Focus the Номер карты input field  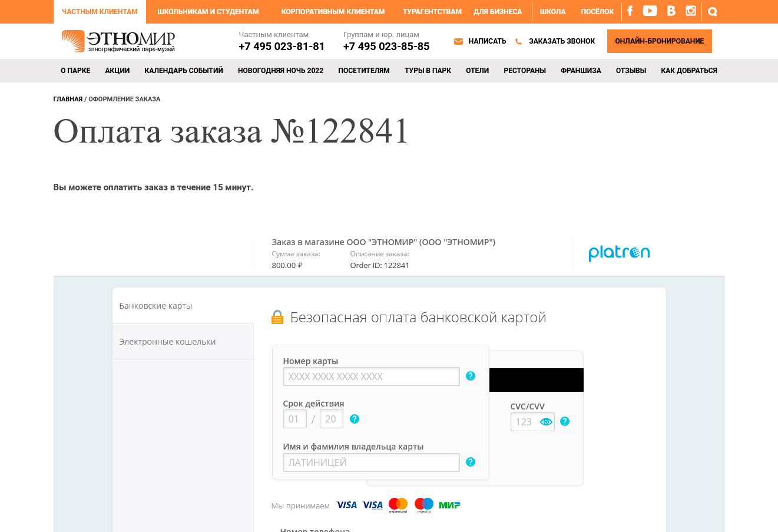[x=371, y=376]
